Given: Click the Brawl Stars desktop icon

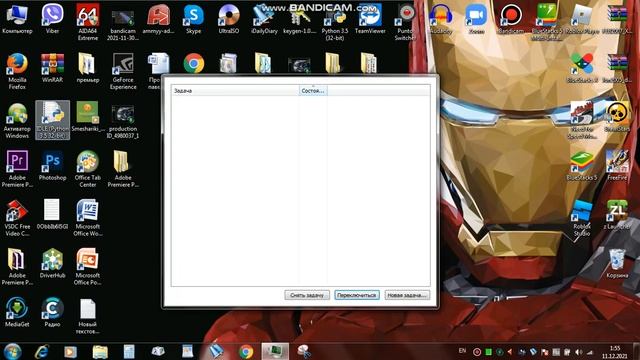Looking at the screenshot, I should click(x=617, y=117).
